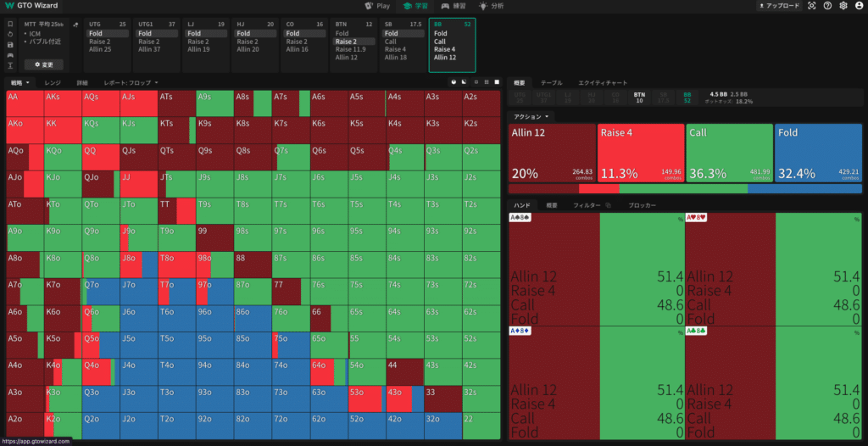Select Allin 20 for HJ
This screenshot has width=868, height=446.
(x=248, y=49)
